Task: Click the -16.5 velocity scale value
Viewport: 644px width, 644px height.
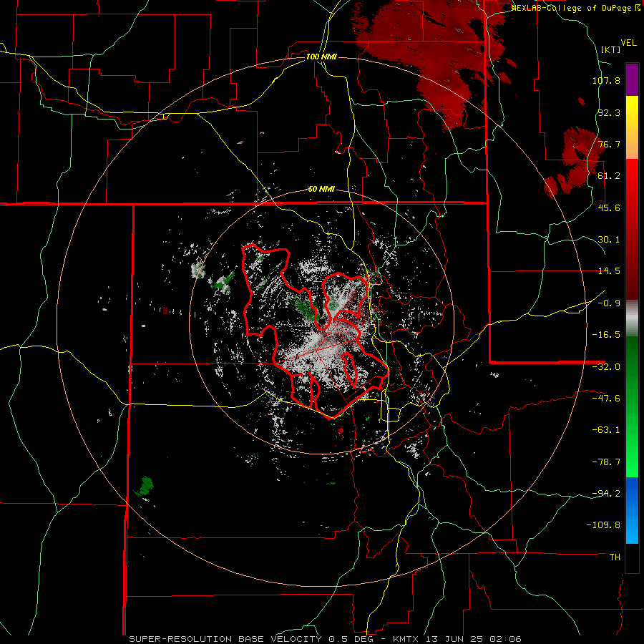Action: coord(606,335)
